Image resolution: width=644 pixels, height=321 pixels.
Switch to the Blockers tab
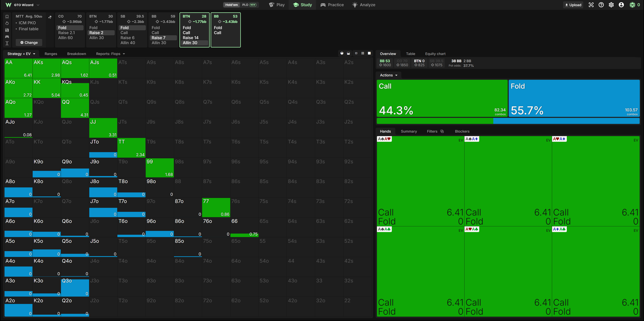coord(462,131)
